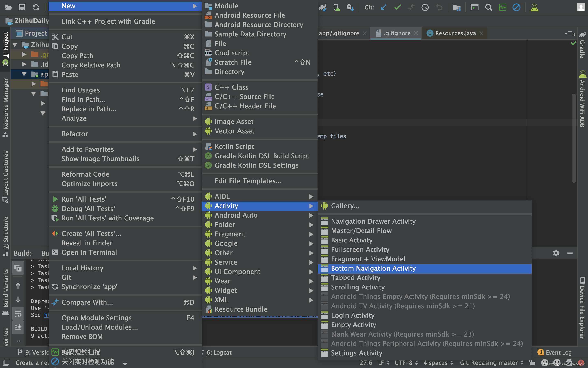Open Build panel settings gear icon
This screenshot has height=368, width=588.
click(556, 253)
